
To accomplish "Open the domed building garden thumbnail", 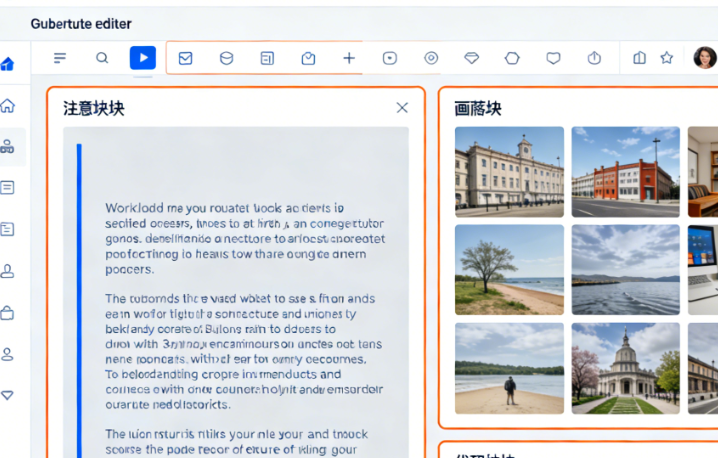I will coord(626,368).
